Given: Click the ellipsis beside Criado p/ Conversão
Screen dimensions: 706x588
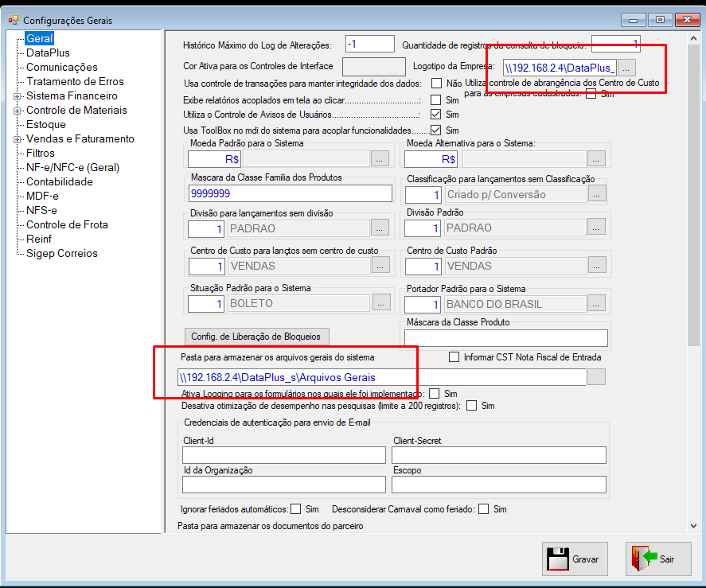Looking at the screenshot, I should tap(597, 194).
